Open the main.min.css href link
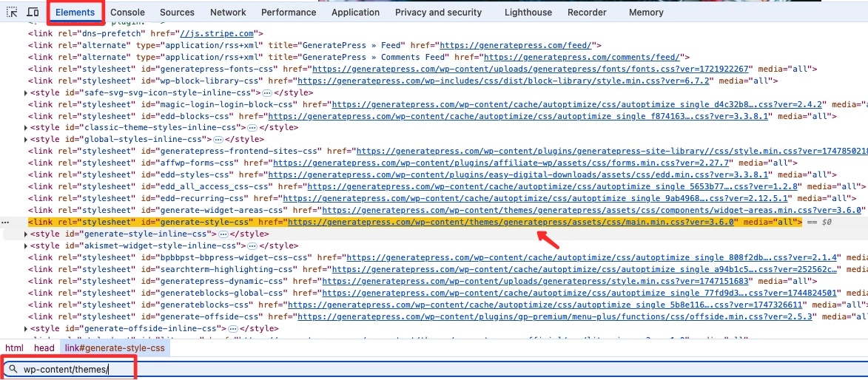This screenshot has height=380, width=868. 512,222
